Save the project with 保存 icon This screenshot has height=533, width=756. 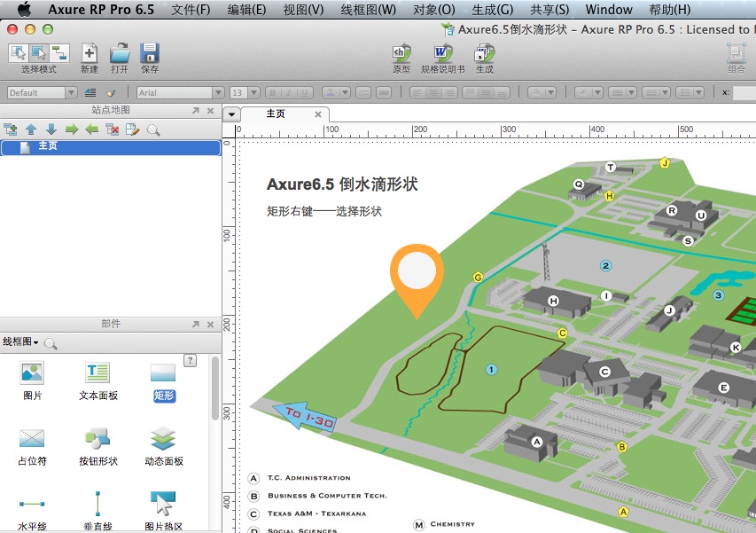coord(150,58)
